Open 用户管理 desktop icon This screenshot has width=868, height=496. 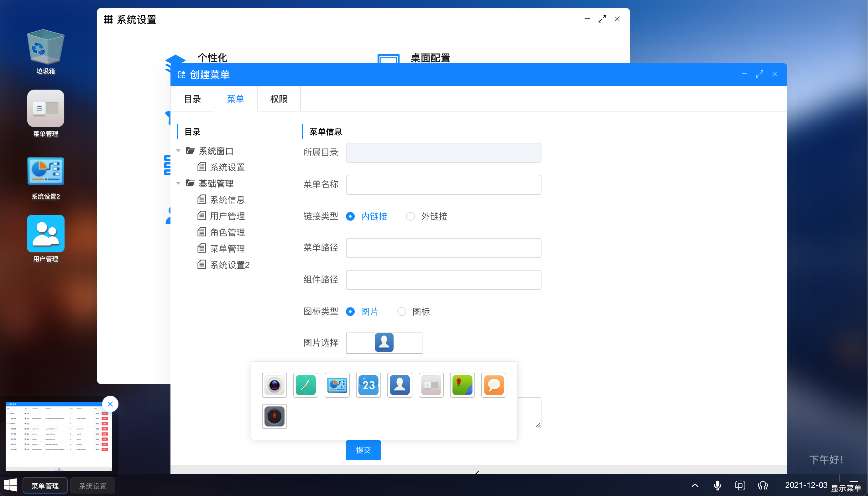pos(46,234)
